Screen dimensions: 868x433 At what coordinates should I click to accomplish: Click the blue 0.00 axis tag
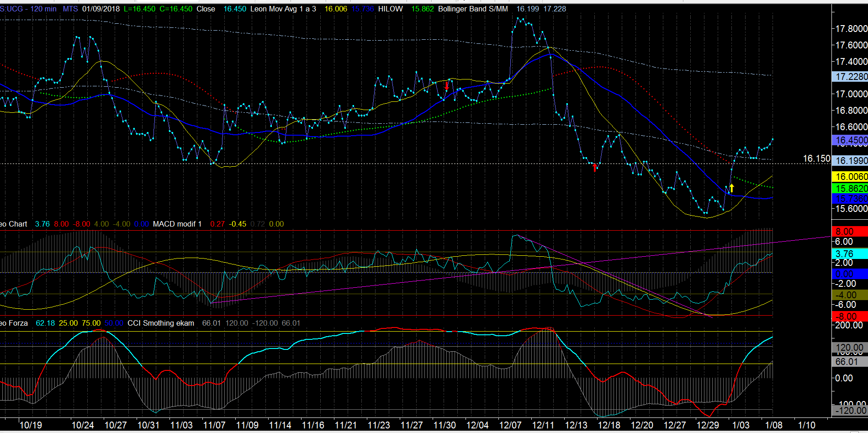click(850, 274)
